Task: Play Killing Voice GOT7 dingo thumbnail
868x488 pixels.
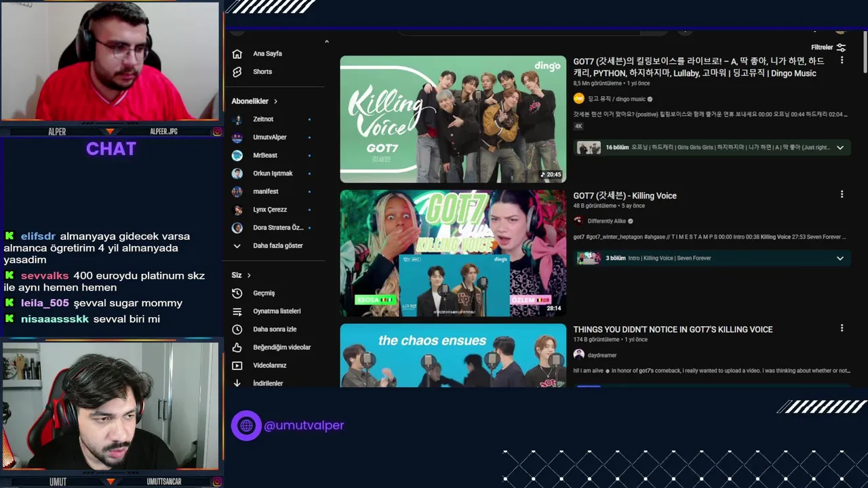Action: pos(453,119)
